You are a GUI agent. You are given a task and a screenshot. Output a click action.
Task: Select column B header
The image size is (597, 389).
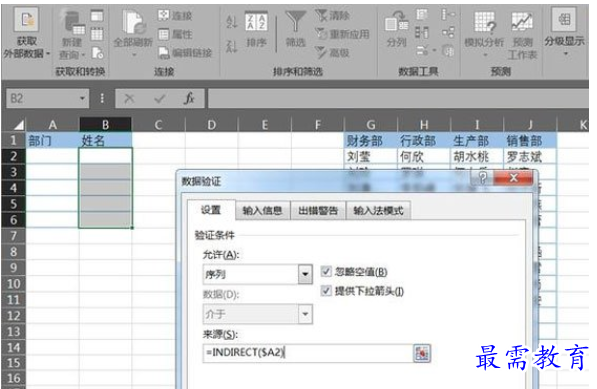click(105, 124)
